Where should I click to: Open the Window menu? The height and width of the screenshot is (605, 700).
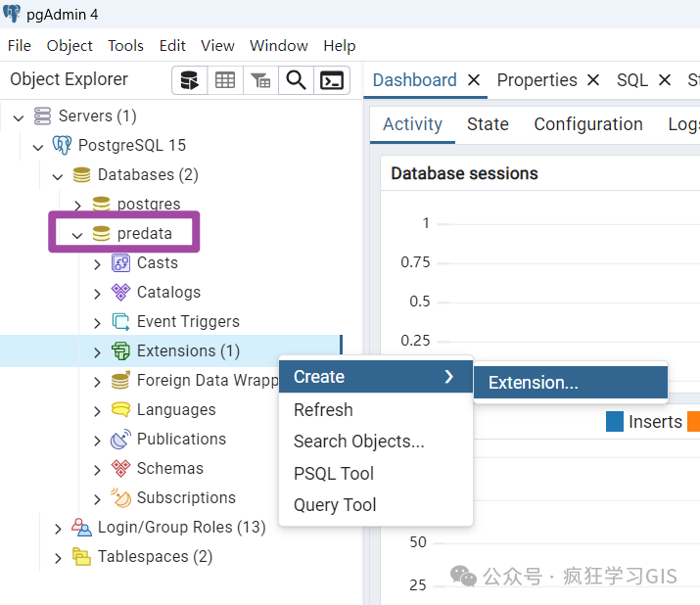tap(279, 46)
